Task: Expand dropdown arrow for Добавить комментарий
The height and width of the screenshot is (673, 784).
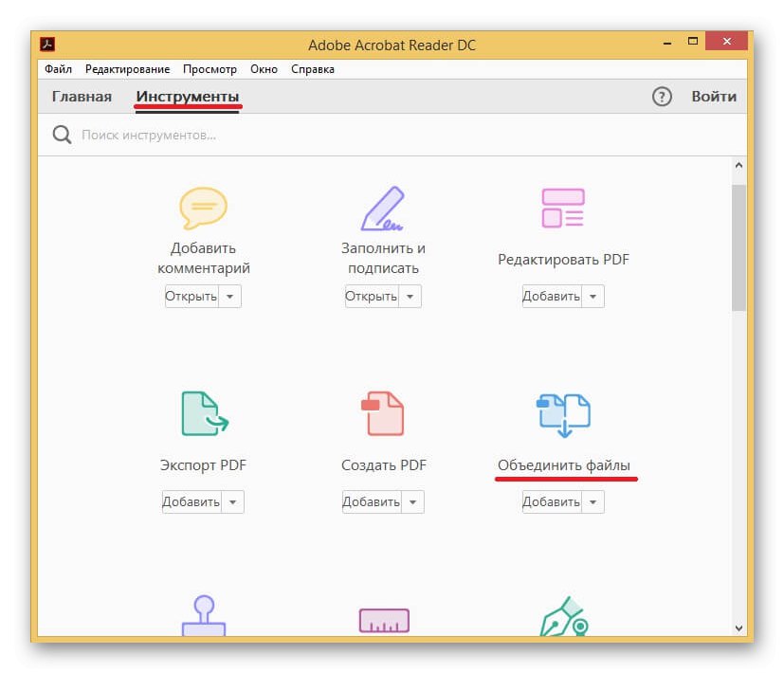Action: 230,296
